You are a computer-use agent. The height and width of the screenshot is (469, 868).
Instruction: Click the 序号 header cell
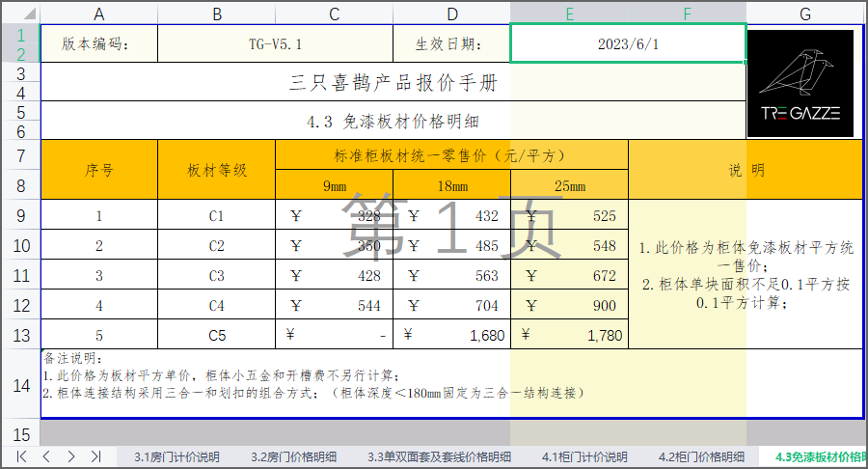[99, 170]
